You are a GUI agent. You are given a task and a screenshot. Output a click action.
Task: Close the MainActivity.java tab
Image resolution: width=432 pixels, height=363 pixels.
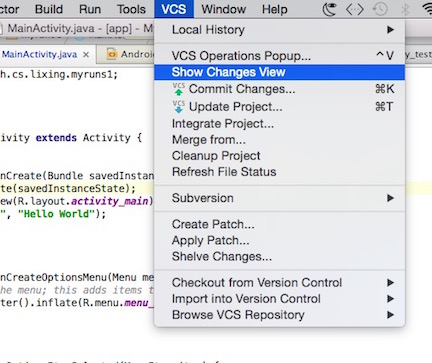pyautogui.click(x=86, y=54)
